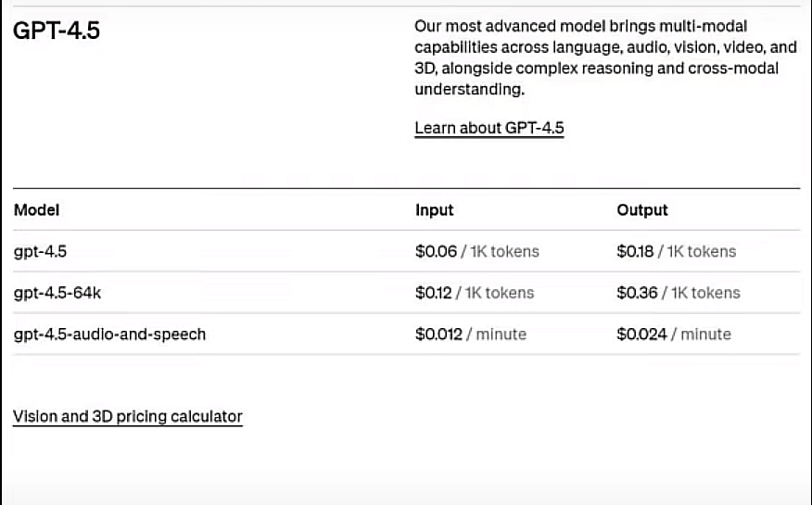Click the $0.06 input price
This screenshot has height=505, width=812.
pyautogui.click(x=436, y=251)
